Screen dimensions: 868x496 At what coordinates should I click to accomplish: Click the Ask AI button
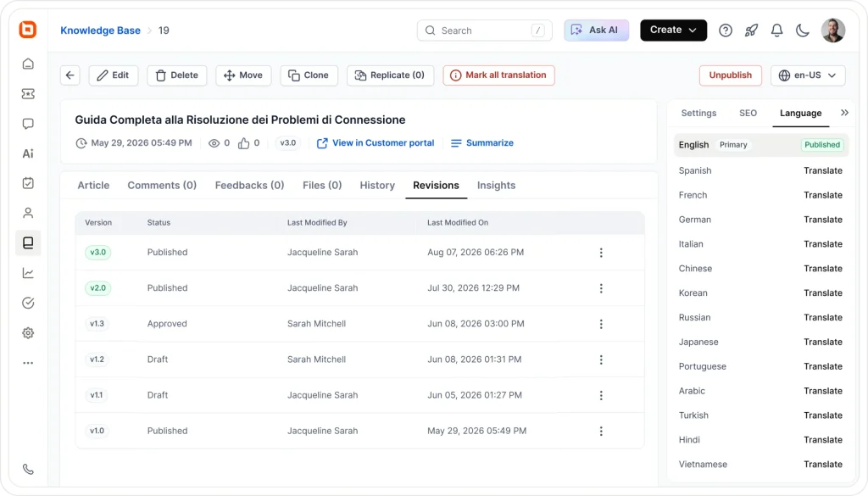(x=596, y=30)
